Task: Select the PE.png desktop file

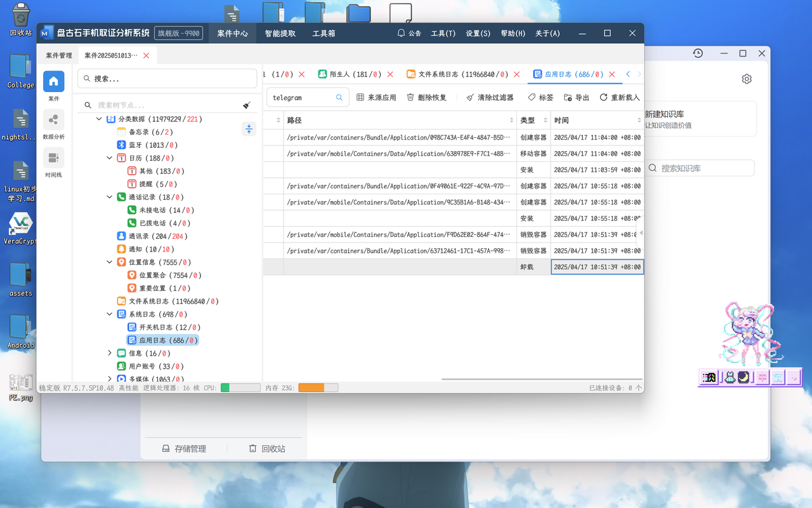Action: [21, 387]
